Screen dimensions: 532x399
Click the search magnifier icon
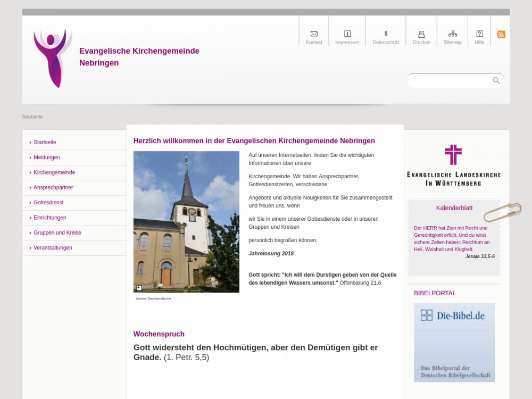pyautogui.click(x=496, y=80)
